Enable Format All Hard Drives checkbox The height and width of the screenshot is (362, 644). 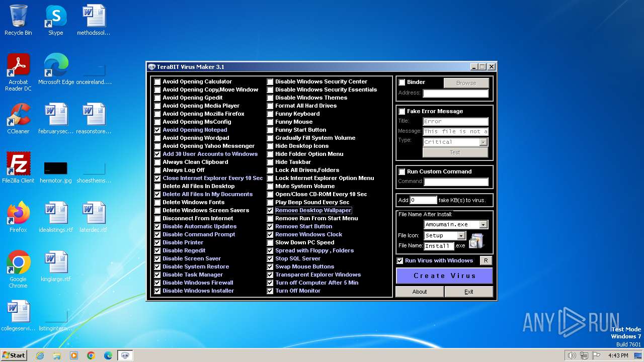coord(270,106)
